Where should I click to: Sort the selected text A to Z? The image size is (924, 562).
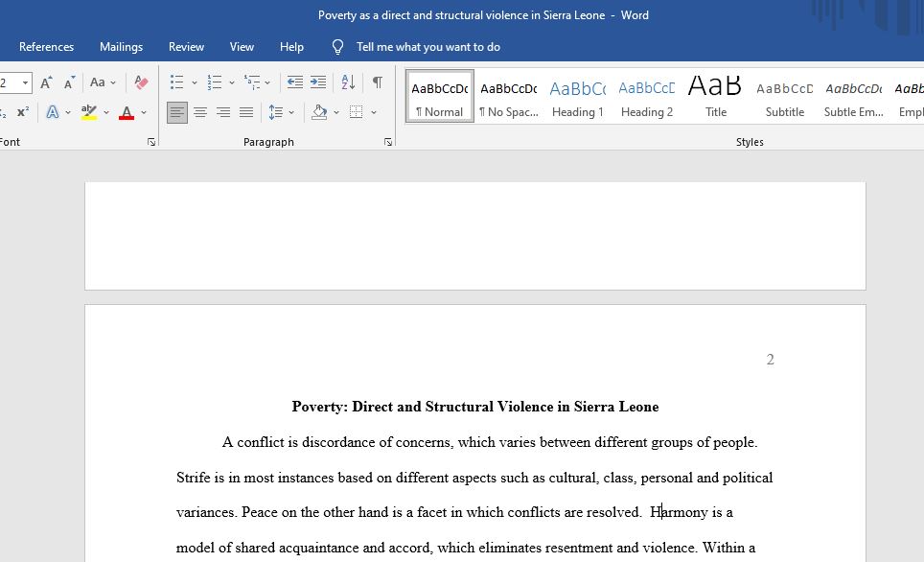[x=348, y=82]
